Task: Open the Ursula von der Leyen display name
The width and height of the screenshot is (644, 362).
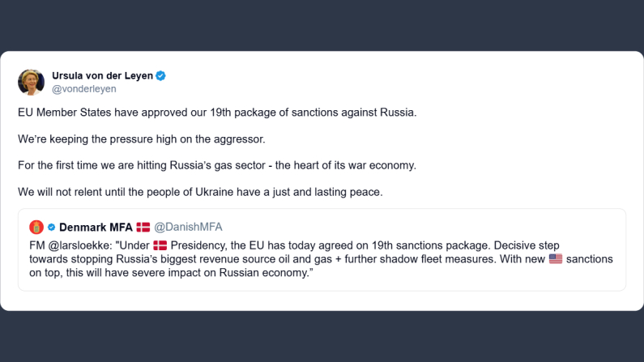Action: (x=102, y=76)
